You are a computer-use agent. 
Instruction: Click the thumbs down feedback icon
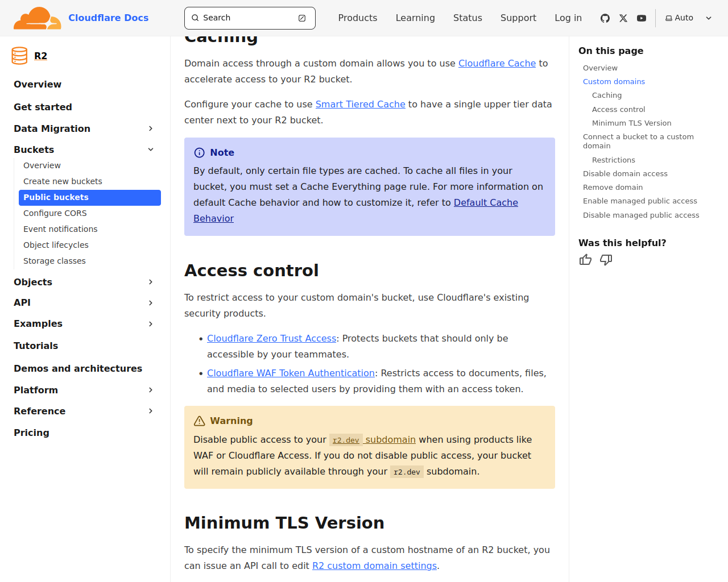coord(606,260)
